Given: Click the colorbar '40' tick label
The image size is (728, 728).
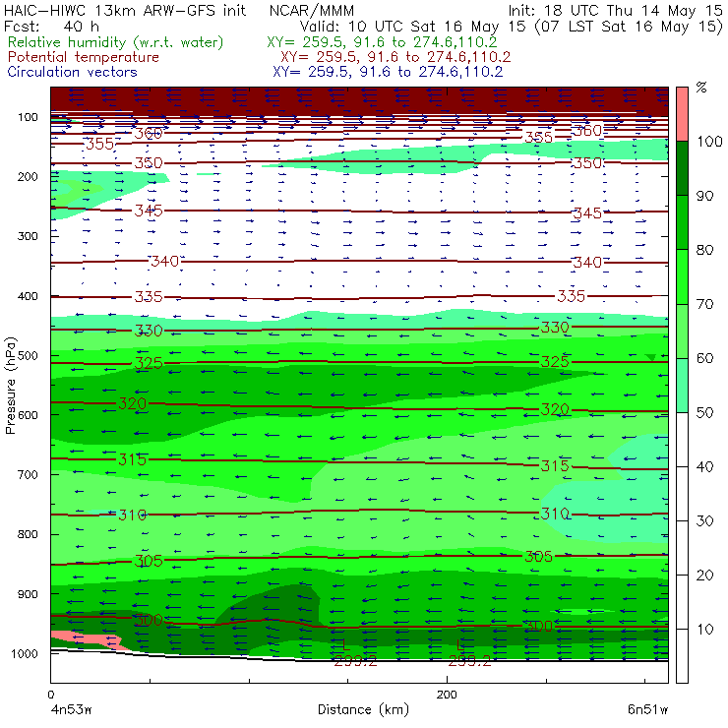Looking at the screenshot, I should pyautogui.click(x=704, y=466).
